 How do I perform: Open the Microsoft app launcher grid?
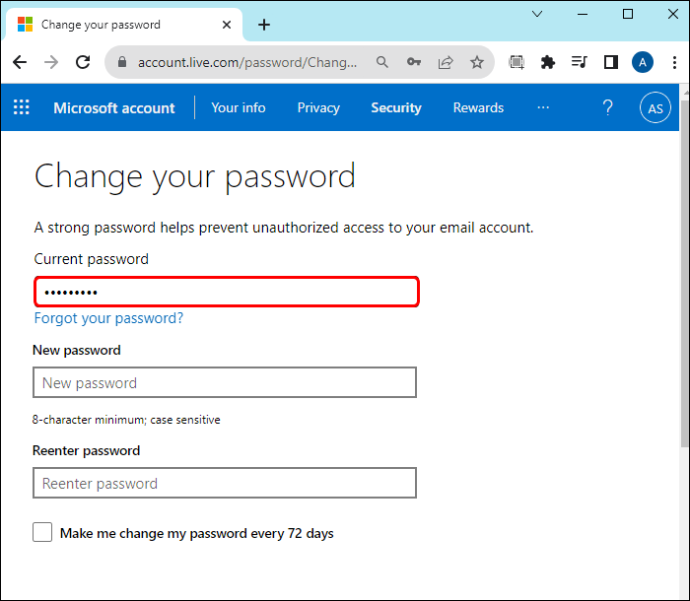(x=21, y=107)
